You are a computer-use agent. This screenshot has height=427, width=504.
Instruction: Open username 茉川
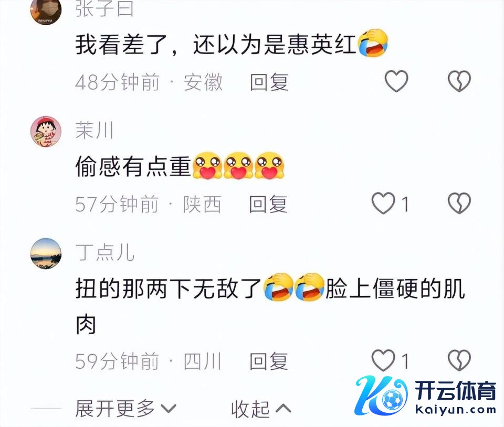(x=94, y=130)
